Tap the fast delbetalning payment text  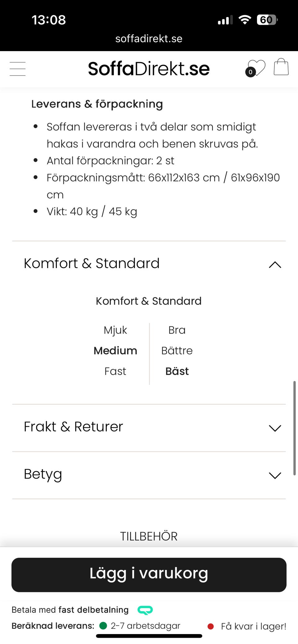tap(93, 610)
